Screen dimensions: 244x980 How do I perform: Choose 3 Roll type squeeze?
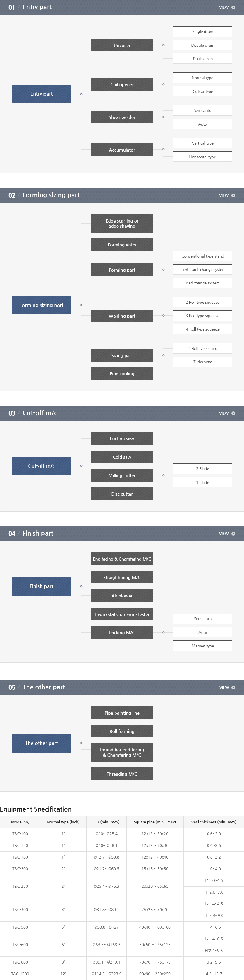203,315
